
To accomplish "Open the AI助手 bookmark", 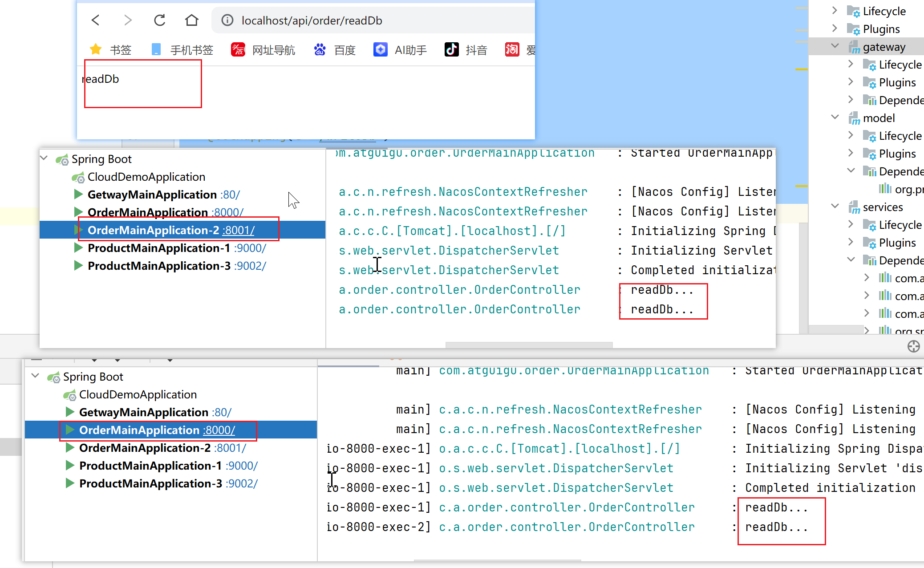I will (400, 49).
